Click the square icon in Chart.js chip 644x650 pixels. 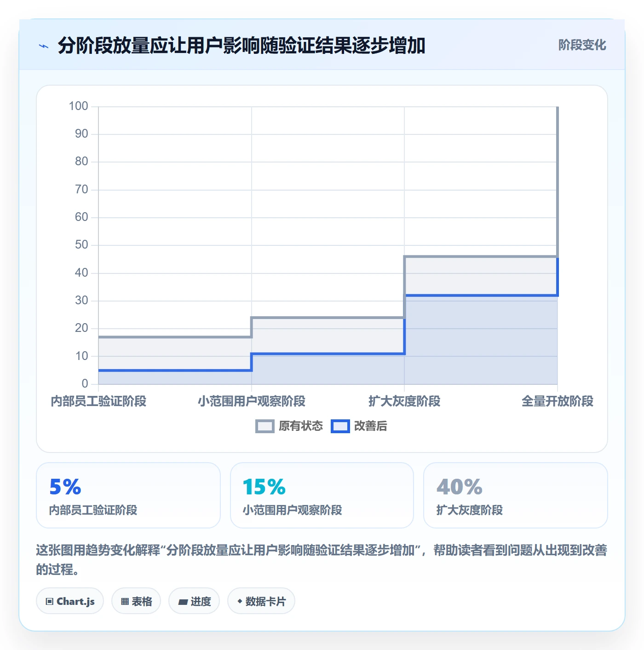tap(50, 602)
